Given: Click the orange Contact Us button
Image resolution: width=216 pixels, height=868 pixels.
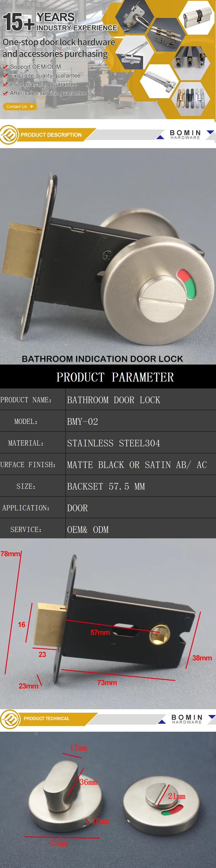Looking at the screenshot, I should (20, 106).
